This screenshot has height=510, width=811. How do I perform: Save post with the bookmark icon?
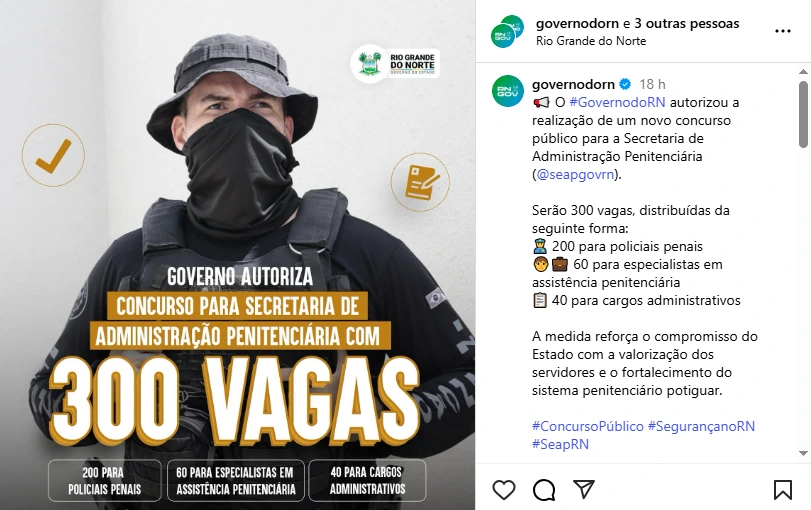coord(783,490)
